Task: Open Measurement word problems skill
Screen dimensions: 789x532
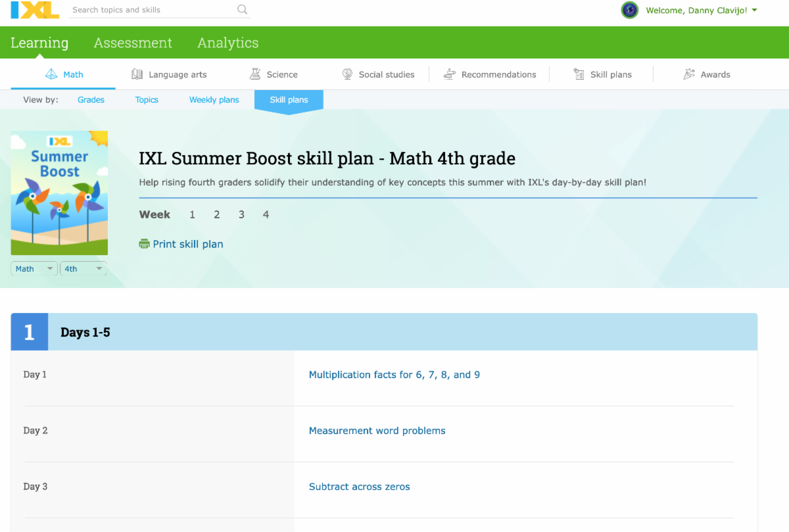Action: coord(377,431)
